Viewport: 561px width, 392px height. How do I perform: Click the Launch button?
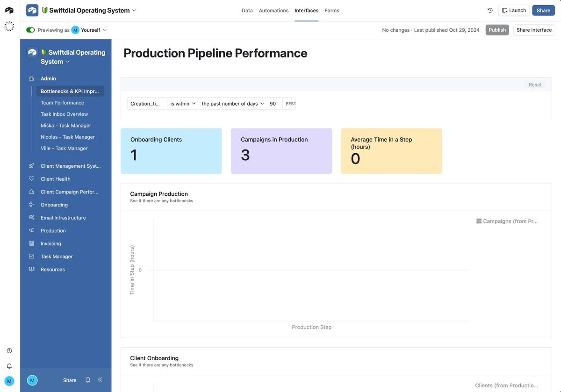(x=514, y=10)
